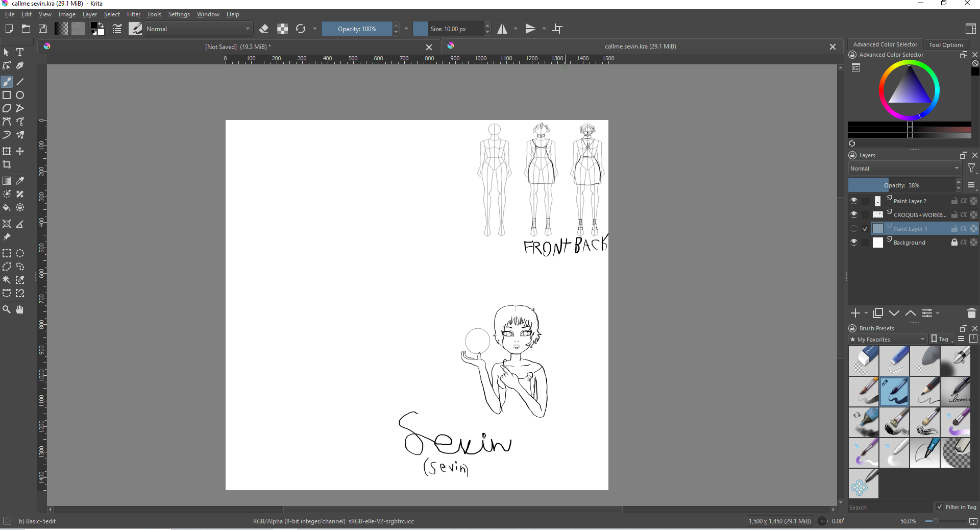980x530 pixels.
Task: Open an existing document from toolbar
Action: (x=26, y=29)
